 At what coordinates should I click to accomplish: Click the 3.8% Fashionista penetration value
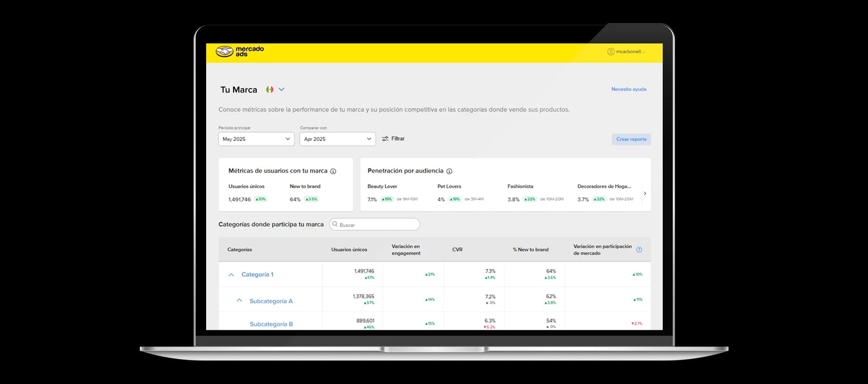coord(513,199)
